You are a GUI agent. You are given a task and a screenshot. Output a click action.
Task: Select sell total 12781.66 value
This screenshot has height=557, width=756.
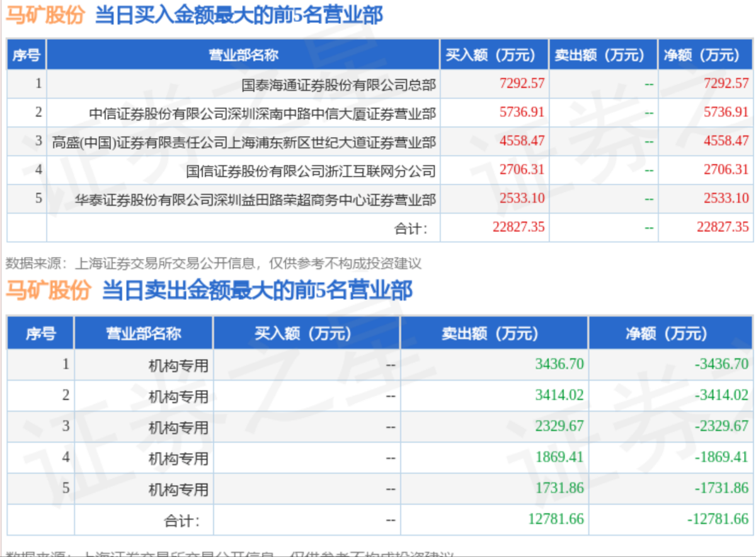point(556,519)
